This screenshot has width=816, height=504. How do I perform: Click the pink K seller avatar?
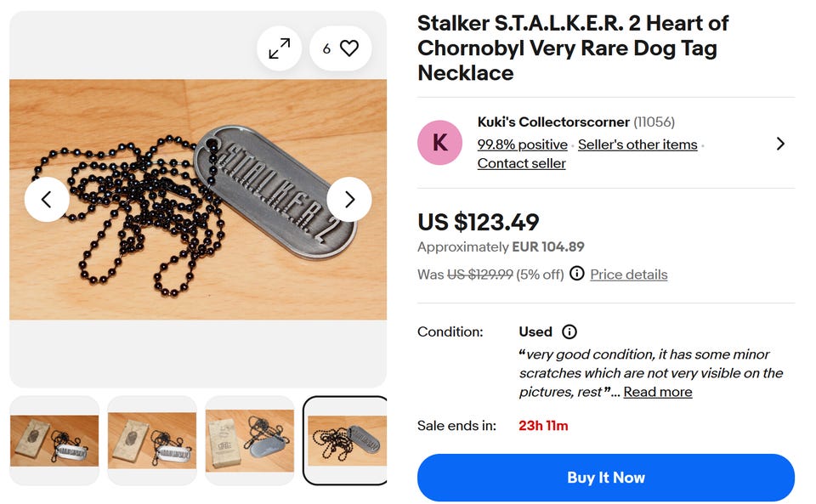(439, 143)
